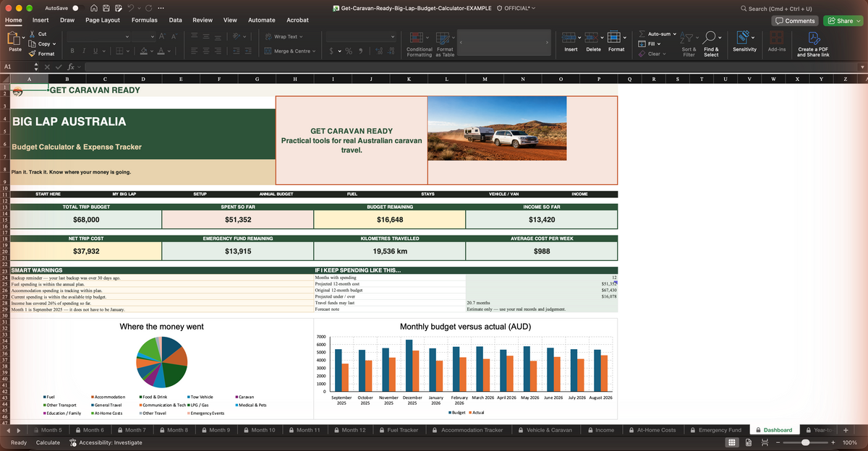
Task: Open the font size dropdown
Action: (151, 37)
